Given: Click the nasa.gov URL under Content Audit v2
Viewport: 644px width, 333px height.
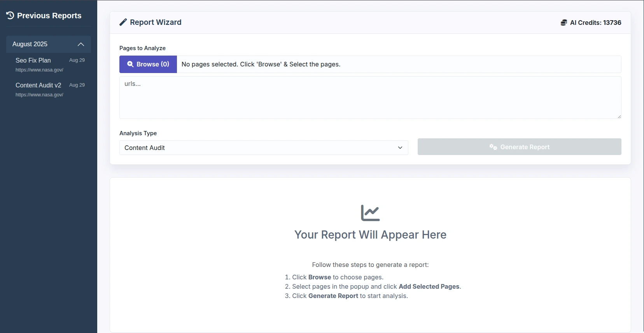Looking at the screenshot, I should tap(39, 95).
